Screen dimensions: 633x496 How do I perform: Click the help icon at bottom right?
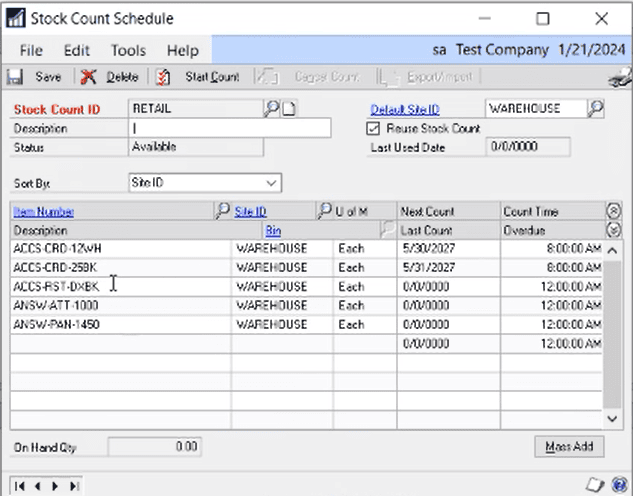click(x=619, y=483)
